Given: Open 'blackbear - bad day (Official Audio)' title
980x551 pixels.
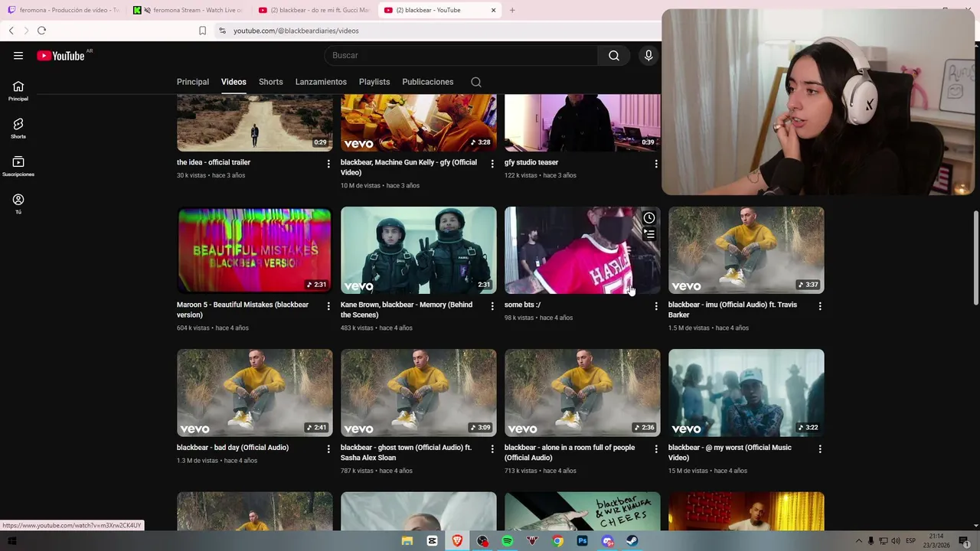Looking at the screenshot, I should 233,448.
